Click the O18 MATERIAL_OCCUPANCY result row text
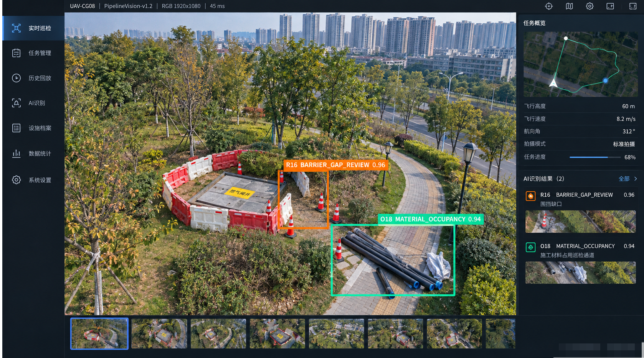This screenshot has height=358, width=644. click(x=578, y=246)
